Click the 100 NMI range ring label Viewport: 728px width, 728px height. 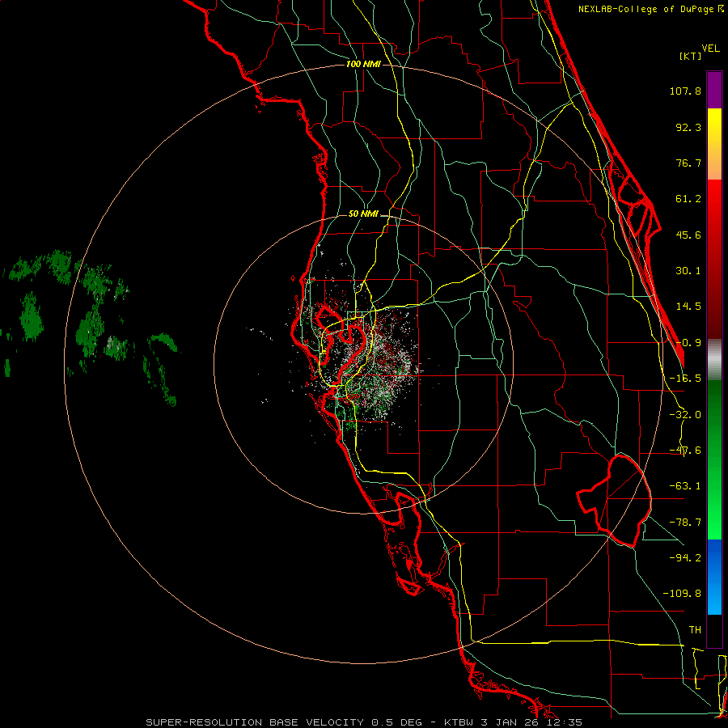(x=363, y=64)
